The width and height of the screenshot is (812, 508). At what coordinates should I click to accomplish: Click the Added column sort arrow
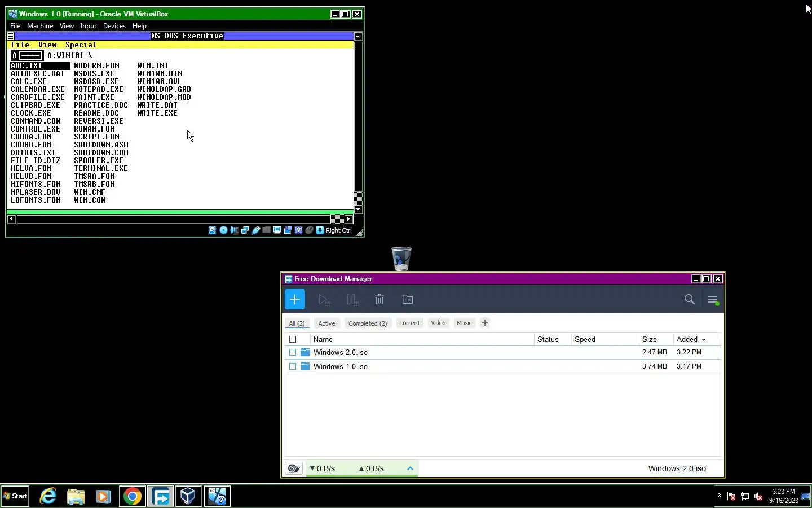point(704,340)
